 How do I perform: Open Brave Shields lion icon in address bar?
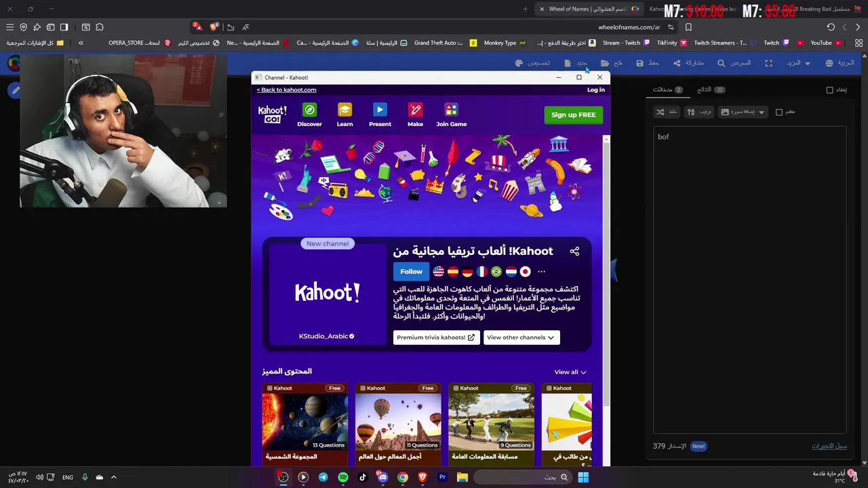pyautogui.click(x=214, y=27)
